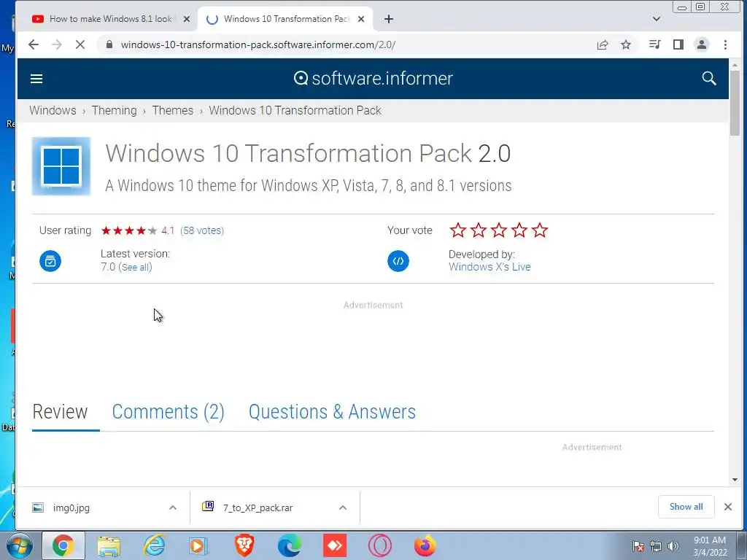
Task: Open the Windows X's Live developer link
Action: [x=489, y=267]
